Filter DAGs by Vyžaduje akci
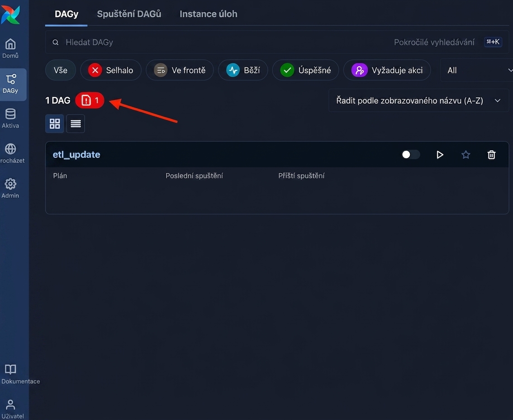513x420 pixels. 387,70
